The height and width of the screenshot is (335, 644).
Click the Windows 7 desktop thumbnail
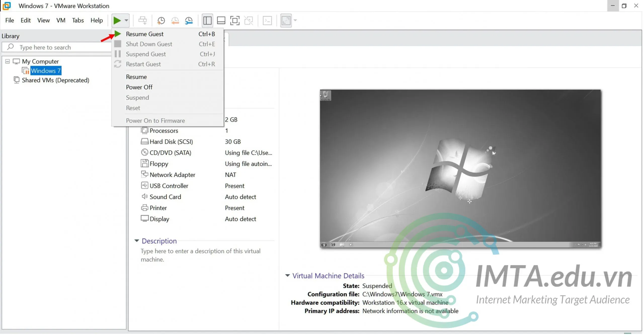(460, 169)
